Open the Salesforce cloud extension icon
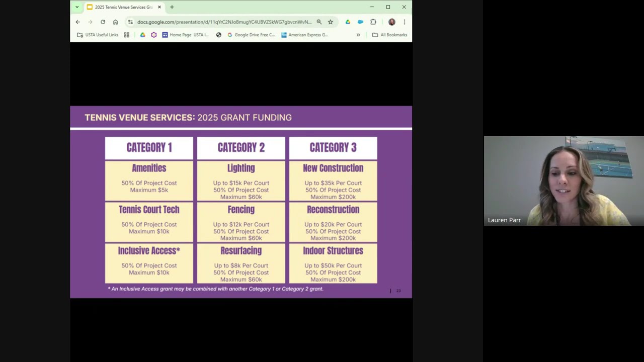 [360, 22]
